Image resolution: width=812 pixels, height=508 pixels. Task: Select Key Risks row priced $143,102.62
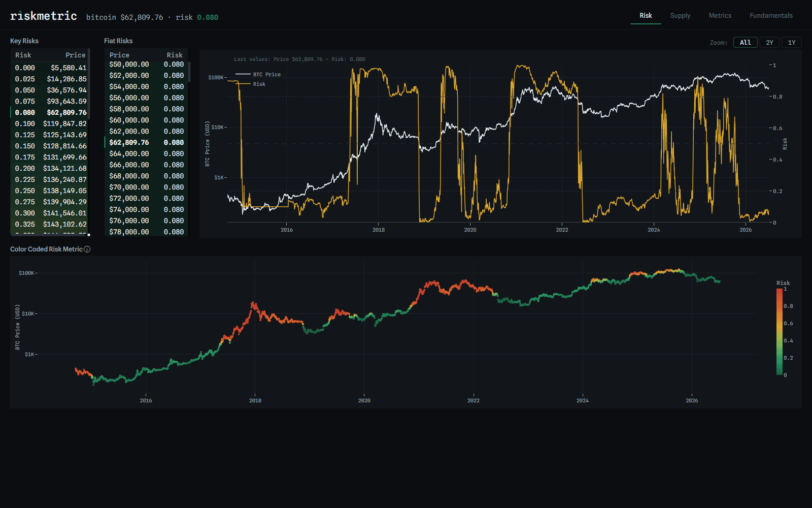click(x=50, y=224)
